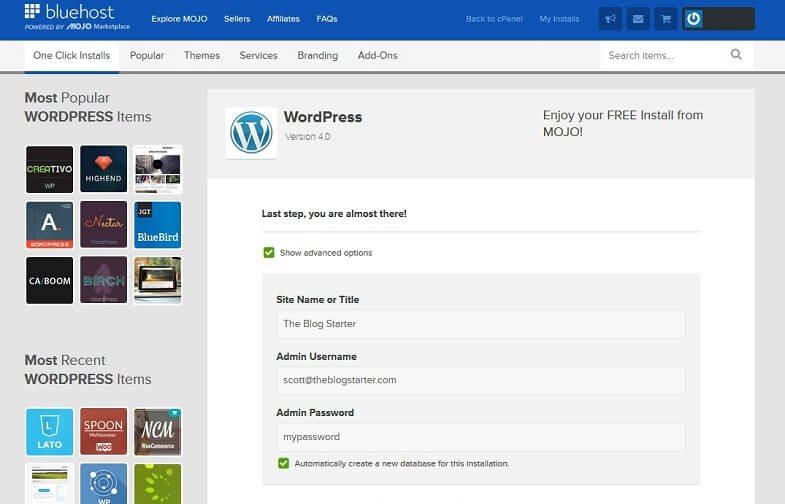This screenshot has height=504, width=785.
Task: Open the Highend theme thumbnail
Action: pos(104,169)
